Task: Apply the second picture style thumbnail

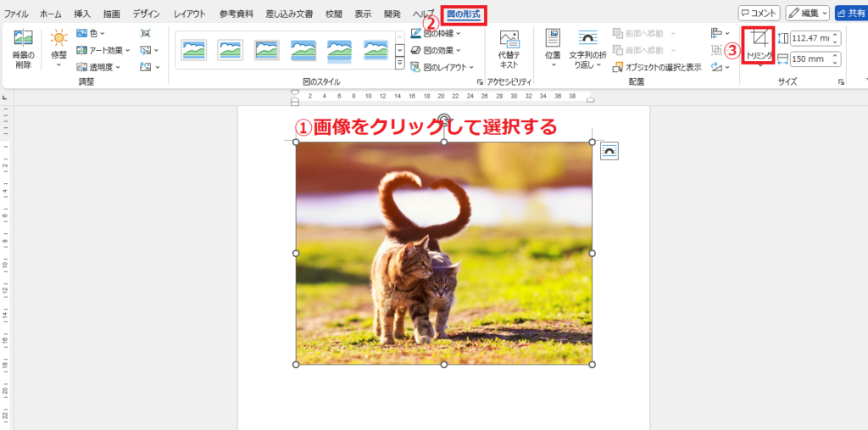Action: tap(230, 50)
